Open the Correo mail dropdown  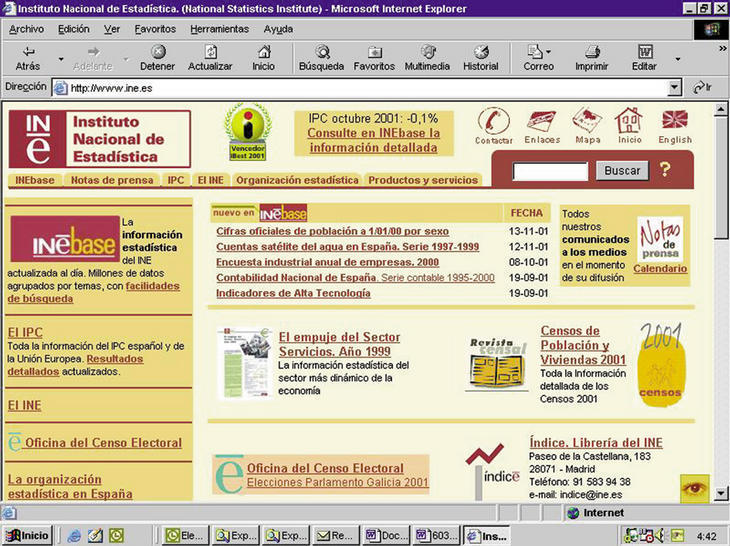pos(548,52)
